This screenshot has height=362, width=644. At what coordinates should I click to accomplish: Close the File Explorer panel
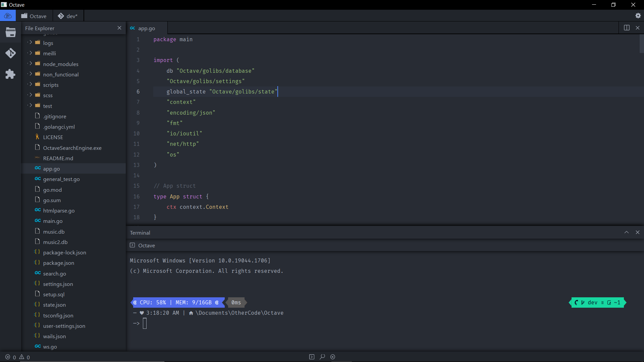120,28
